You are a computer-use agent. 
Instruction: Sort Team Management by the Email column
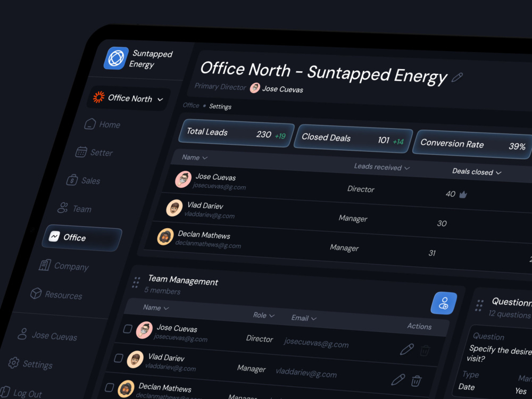point(304,318)
